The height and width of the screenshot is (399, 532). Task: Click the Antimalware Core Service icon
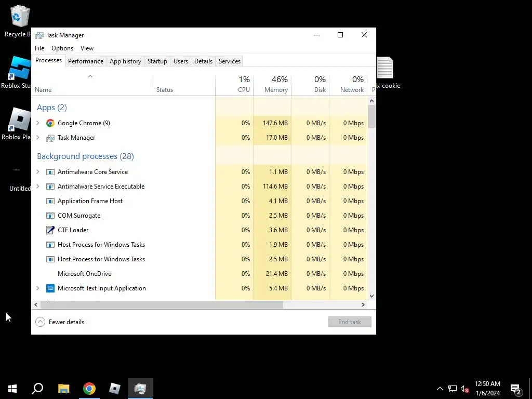pos(50,172)
